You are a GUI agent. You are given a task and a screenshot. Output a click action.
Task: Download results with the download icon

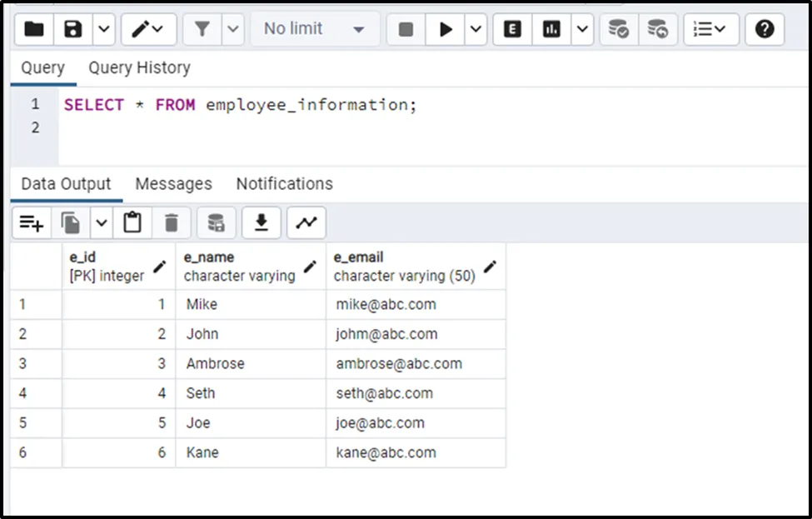262,222
